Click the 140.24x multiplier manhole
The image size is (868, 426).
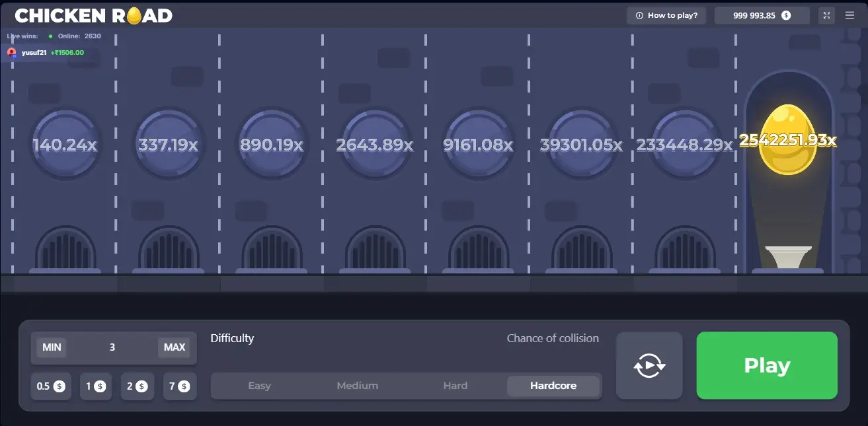tap(65, 144)
